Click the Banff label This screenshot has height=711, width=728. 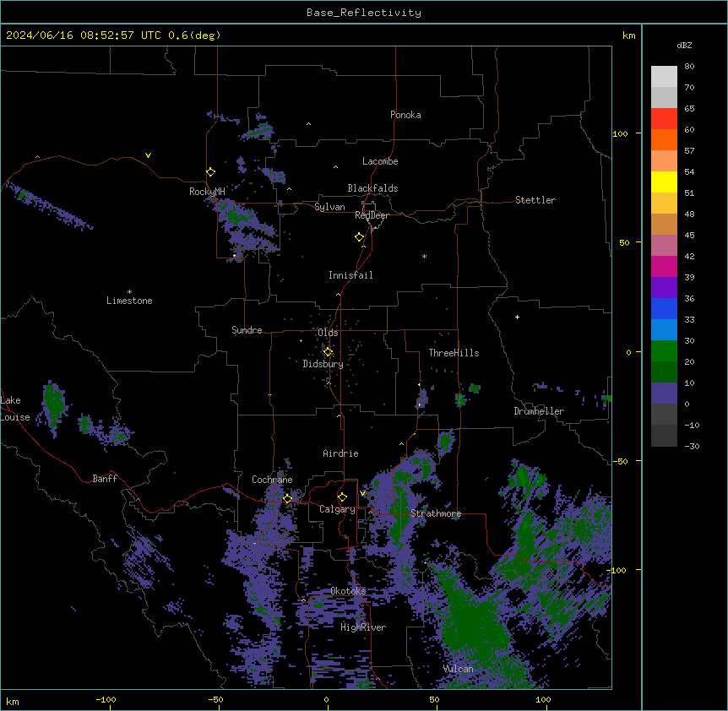[105, 479]
